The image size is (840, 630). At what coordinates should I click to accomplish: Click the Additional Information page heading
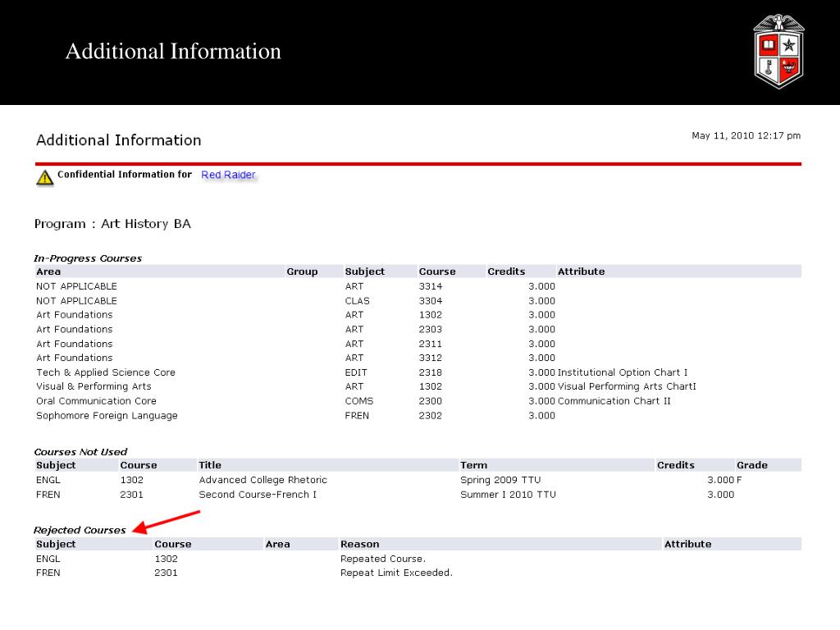point(118,139)
